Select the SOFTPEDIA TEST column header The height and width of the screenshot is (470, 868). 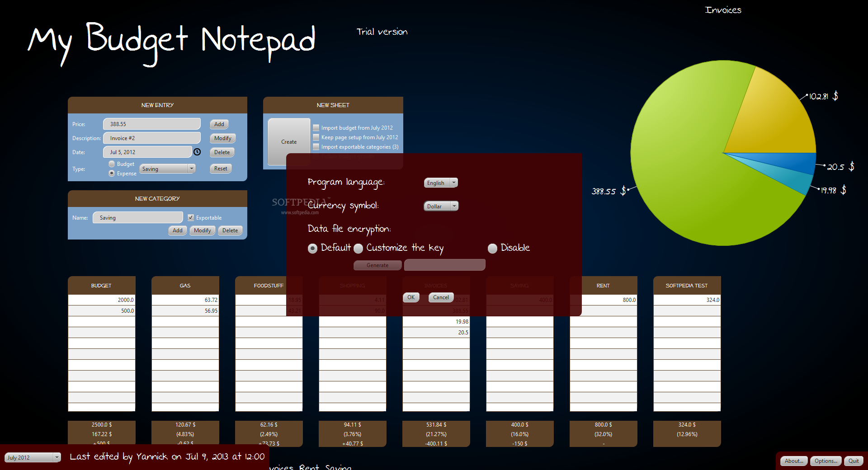(x=687, y=285)
